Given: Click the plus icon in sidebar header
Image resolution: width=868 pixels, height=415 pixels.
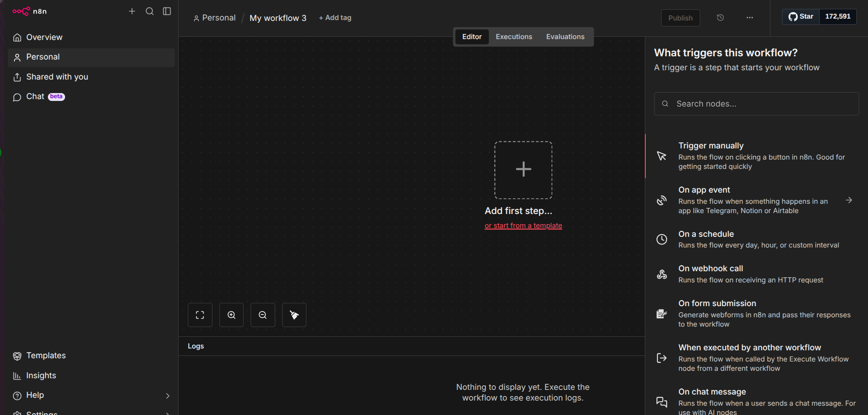Looking at the screenshot, I should tap(132, 11).
